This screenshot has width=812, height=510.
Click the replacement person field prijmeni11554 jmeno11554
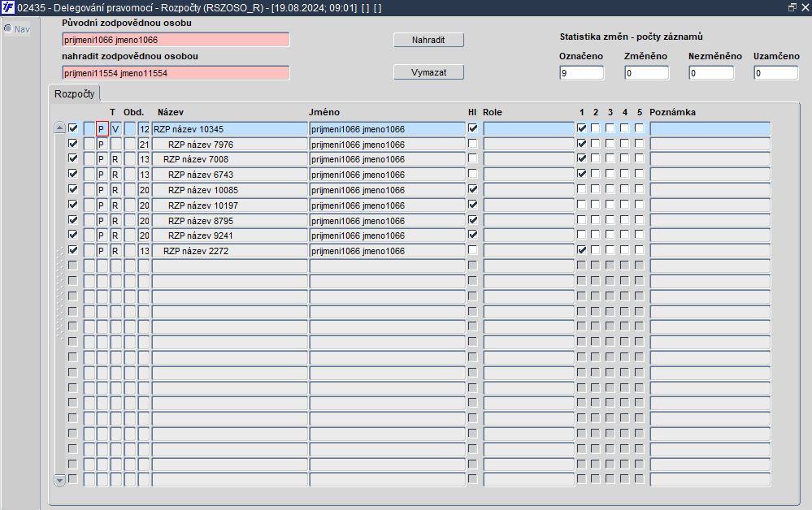pos(176,73)
